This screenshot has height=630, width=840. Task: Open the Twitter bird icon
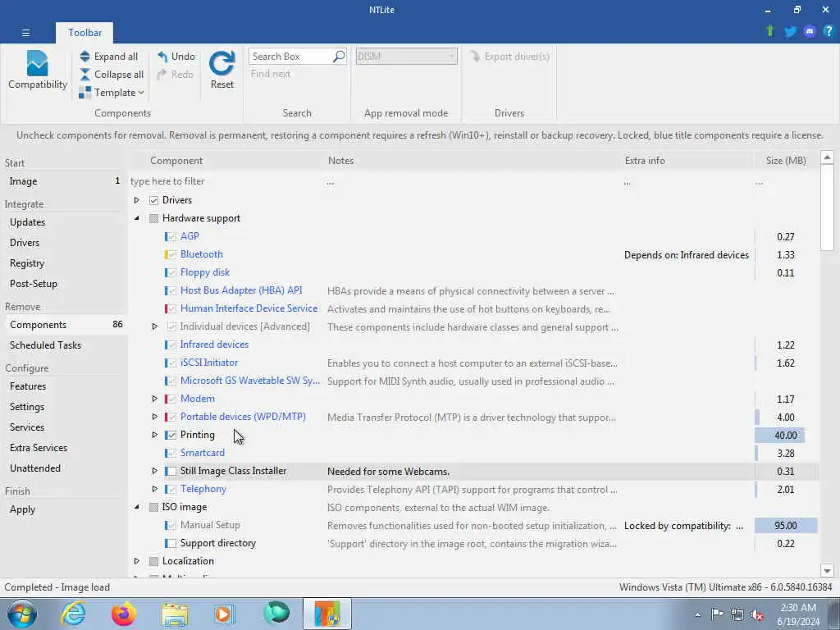(x=790, y=32)
